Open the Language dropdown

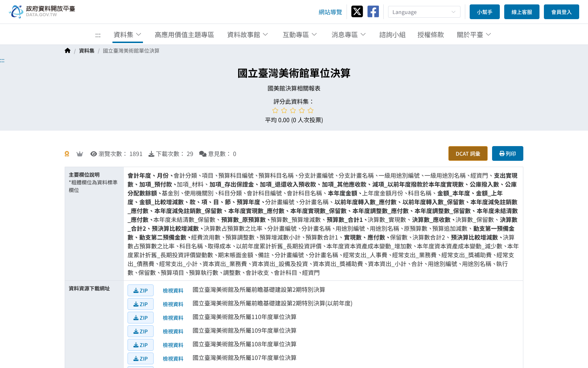click(x=424, y=12)
